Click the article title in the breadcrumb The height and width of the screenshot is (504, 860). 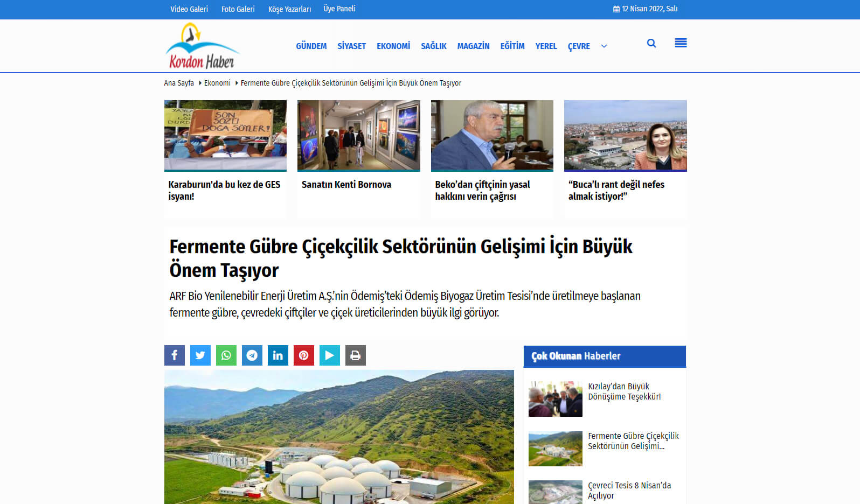pos(351,83)
